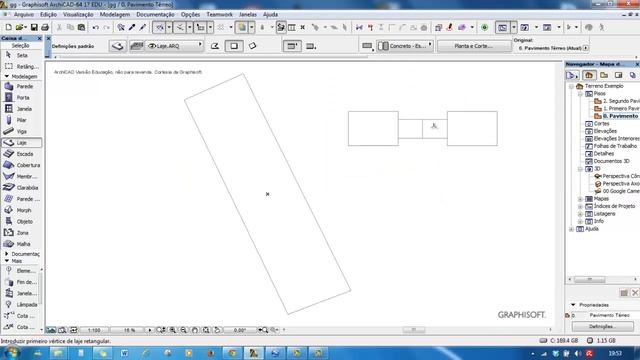Toggle guide lines button in toolbar
640x360 pixels.
(159, 27)
